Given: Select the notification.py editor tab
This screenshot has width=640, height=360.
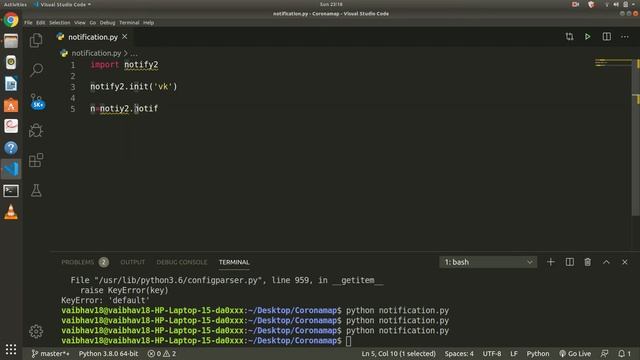Looking at the screenshot, I should click(x=92, y=37).
